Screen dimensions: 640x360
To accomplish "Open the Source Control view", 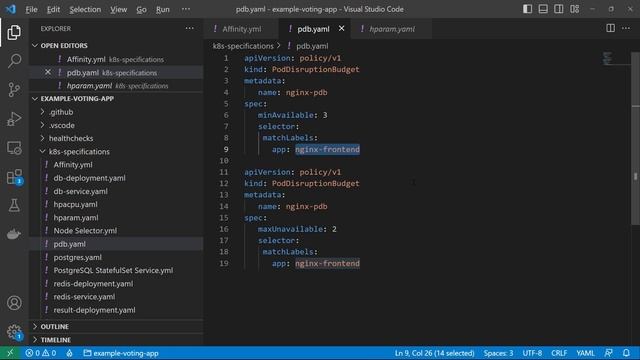I will [x=14, y=90].
